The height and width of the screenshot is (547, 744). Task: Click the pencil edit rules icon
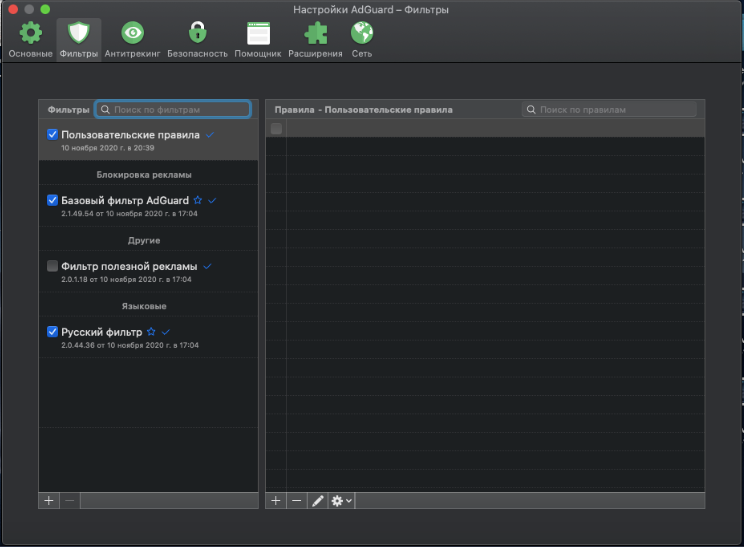[318, 501]
